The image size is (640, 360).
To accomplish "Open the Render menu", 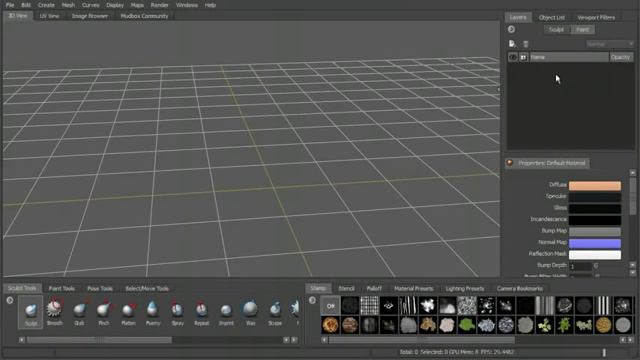I will tap(160, 5).
